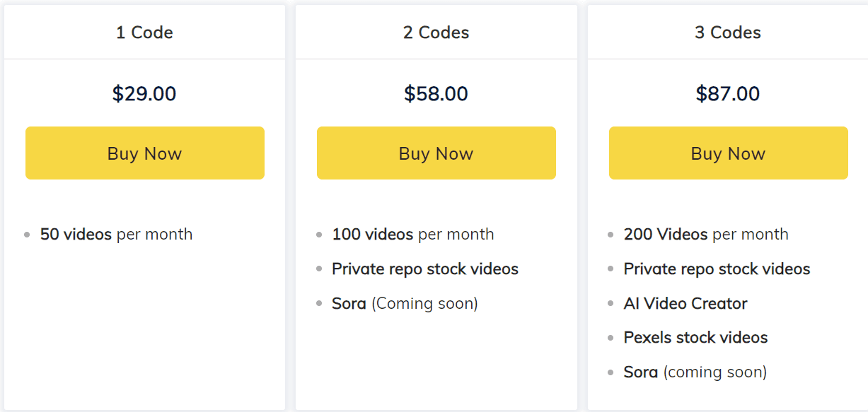This screenshot has height=412, width=868.
Task: Click Sora (Coming soon) in the 2 Codes column
Action: pos(405,303)
